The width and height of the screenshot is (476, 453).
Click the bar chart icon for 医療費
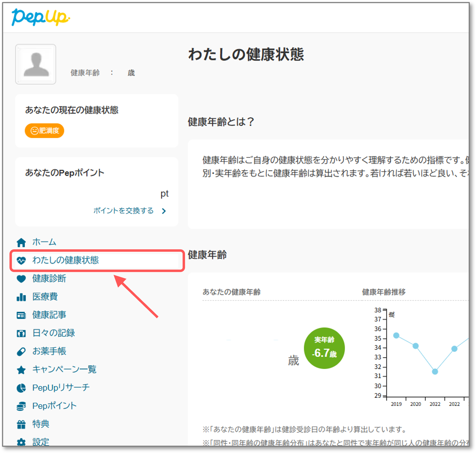[x=21, y=297]
